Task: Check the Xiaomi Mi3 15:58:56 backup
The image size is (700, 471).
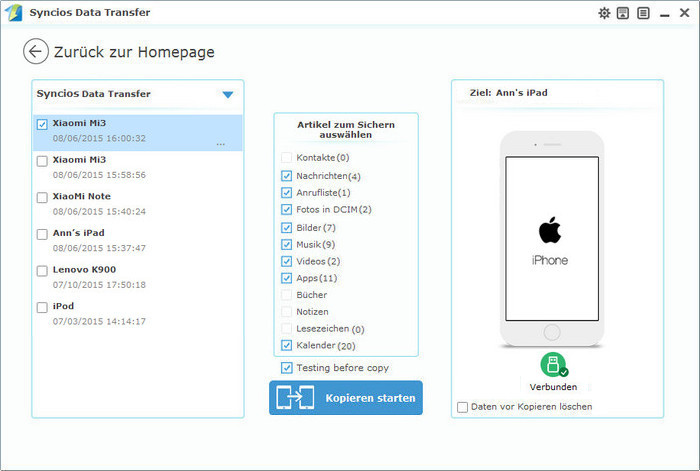Action: point(42,161)
